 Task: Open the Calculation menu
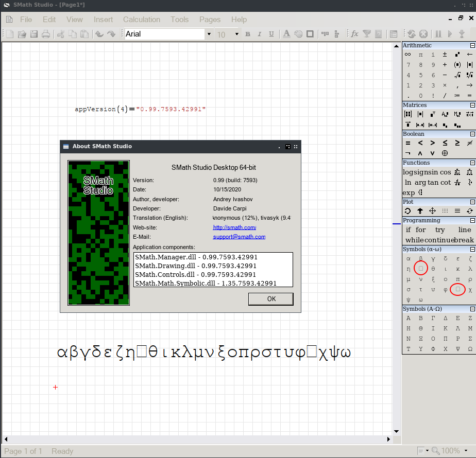pyautogui.click(x=141, y=20)
